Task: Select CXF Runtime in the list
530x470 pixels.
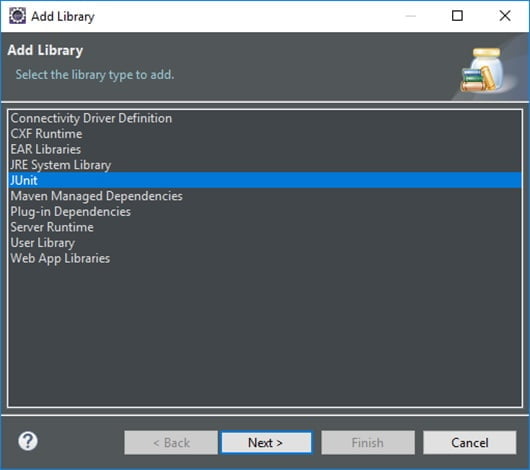Action: (x=265, y=134)
